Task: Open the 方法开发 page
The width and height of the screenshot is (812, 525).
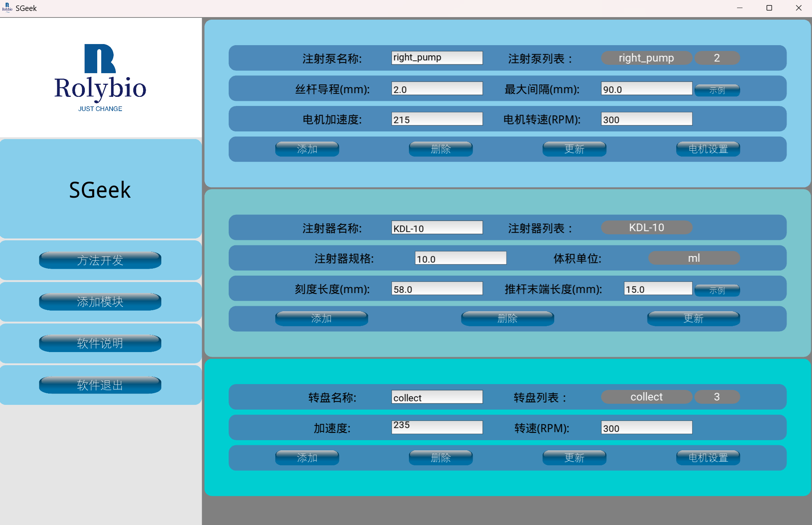Action: (x=100, y=260)
